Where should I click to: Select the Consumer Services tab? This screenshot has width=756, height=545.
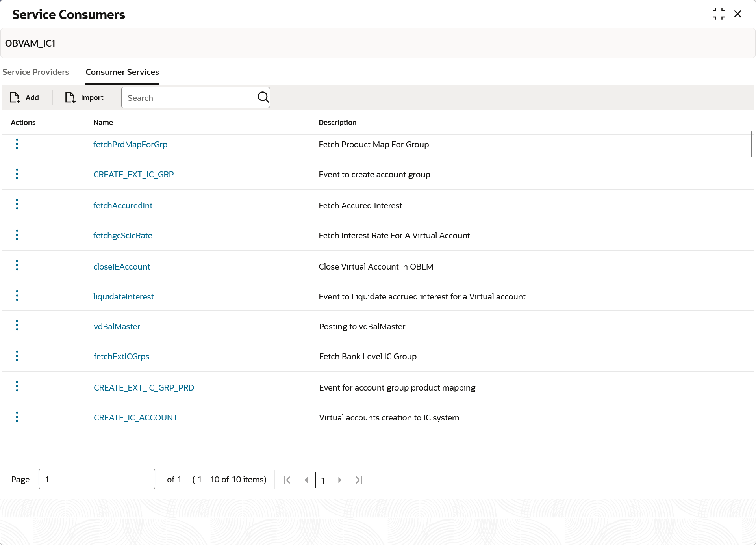click(x=122, y=72)
